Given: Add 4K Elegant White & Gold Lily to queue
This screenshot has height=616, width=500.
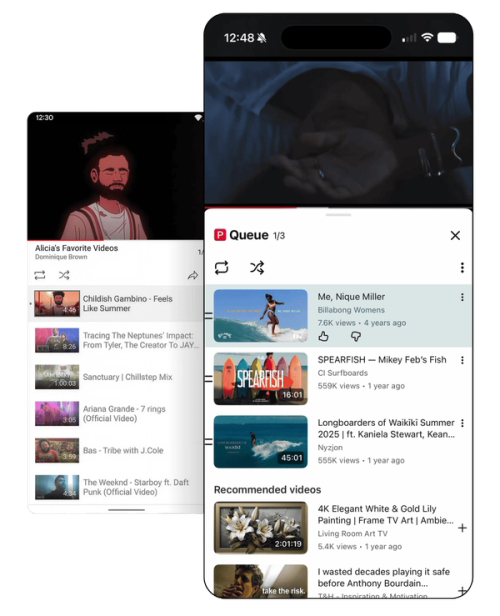Looking at the screenshot, I should [462, 528].
